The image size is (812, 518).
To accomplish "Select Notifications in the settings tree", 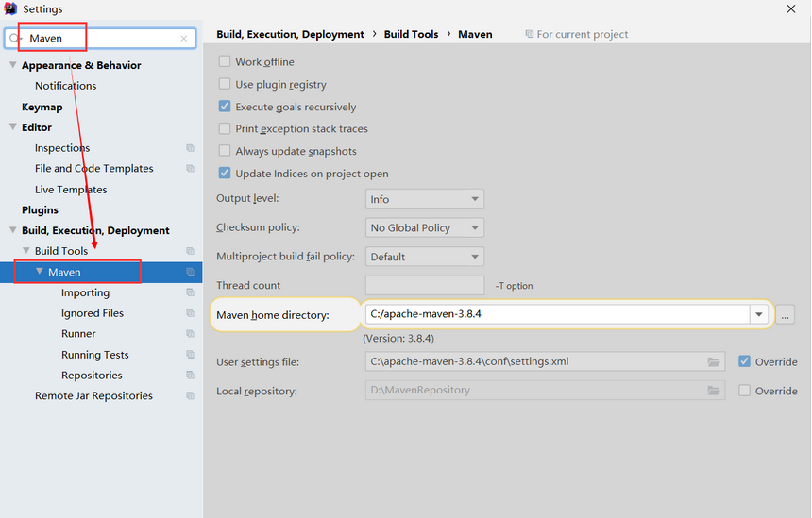I will pyautogui.click(x=66, y=86).
